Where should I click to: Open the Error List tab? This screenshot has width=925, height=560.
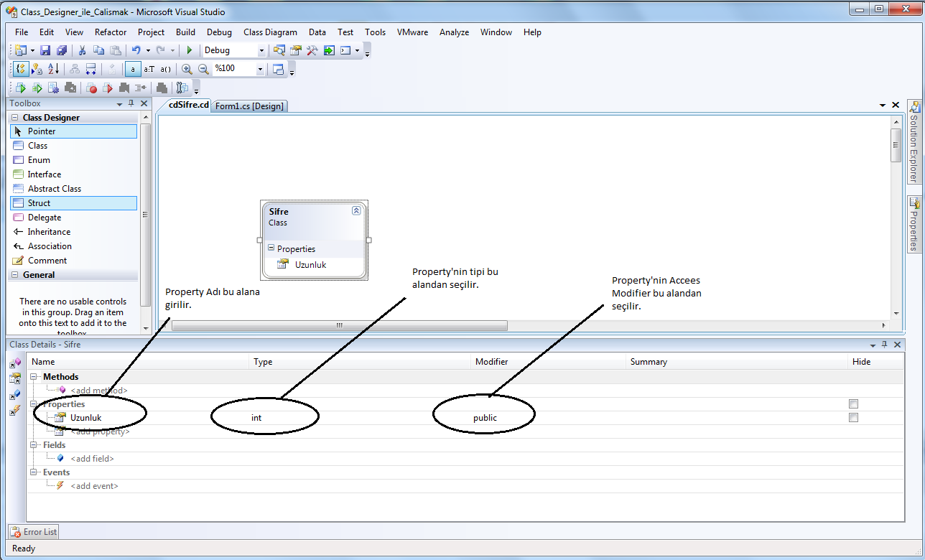tap(34, 532)
